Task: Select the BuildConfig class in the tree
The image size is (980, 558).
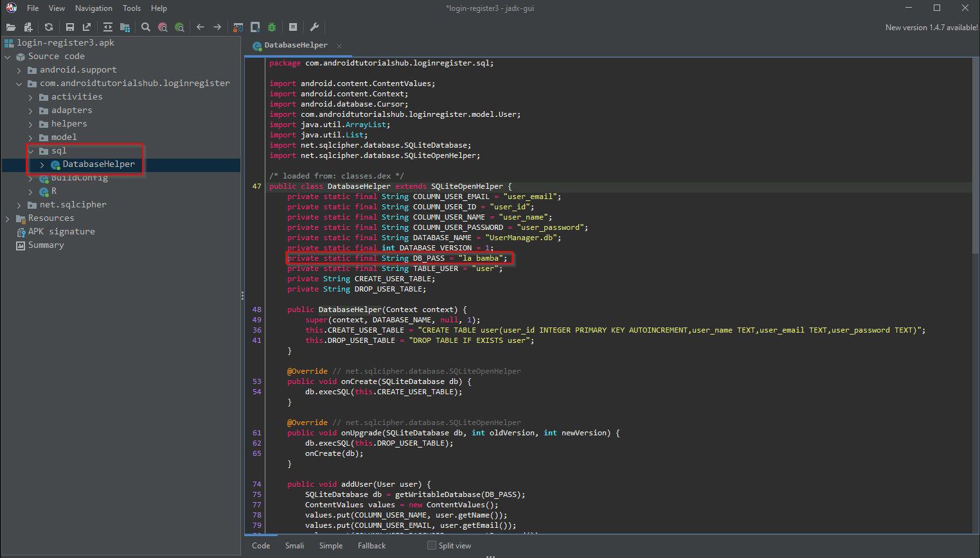Action: click(80, 178)
